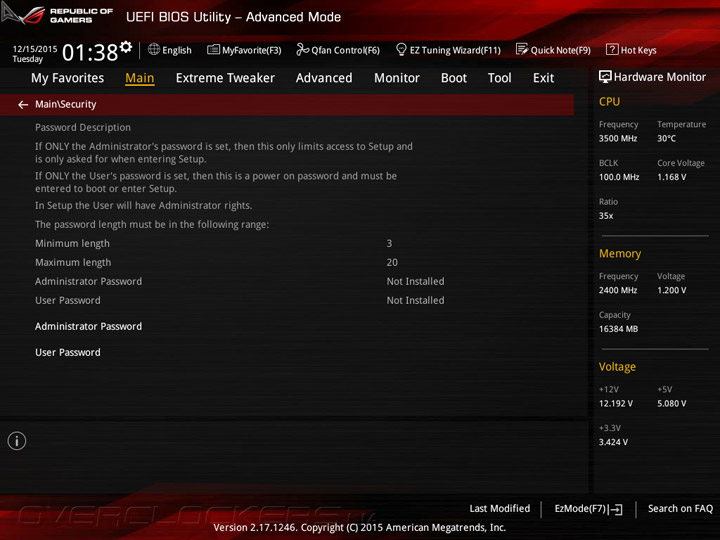Change language via English label

pos(177,50)
